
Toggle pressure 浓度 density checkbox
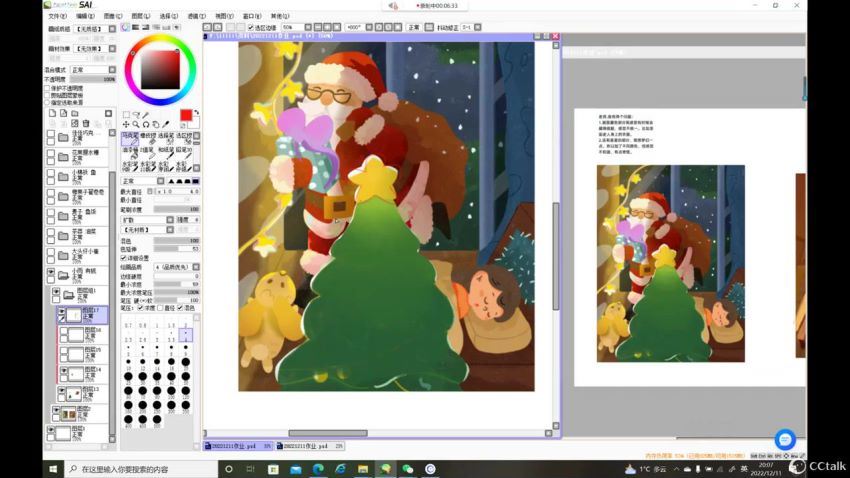[140, 308]
